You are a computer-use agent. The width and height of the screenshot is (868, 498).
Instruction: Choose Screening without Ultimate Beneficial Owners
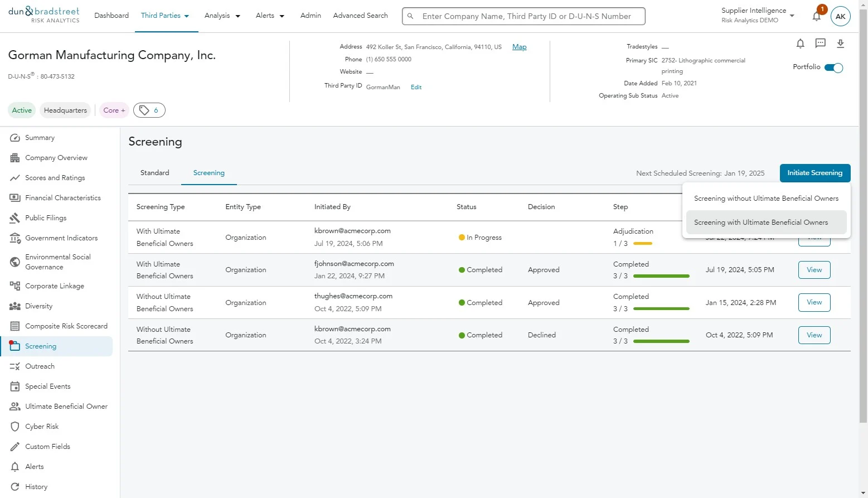pyautogui.click(x=766, y=199)
